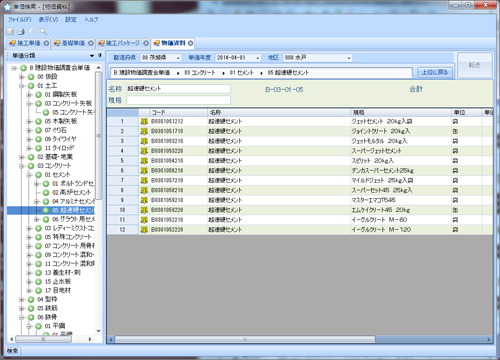Click the yellow item icon in table row 9
Viewport: 500px width, 360px height.
click(x=144, y=200)
